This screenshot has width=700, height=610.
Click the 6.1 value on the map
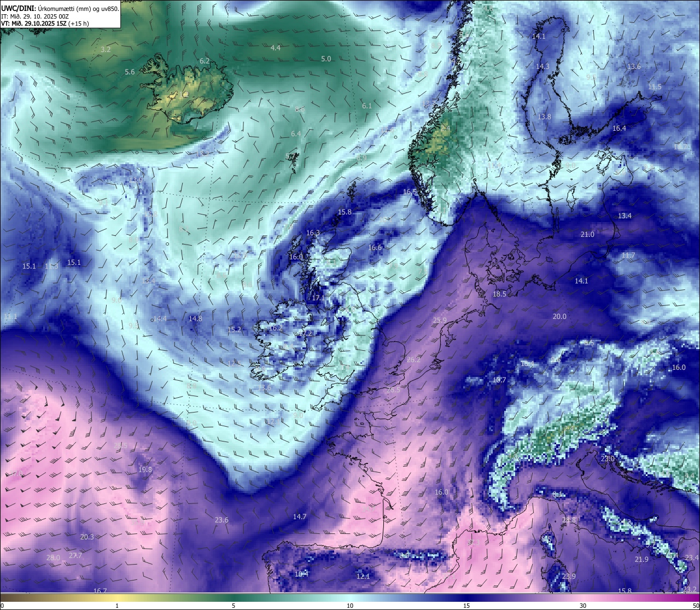(x=367, y=106)
